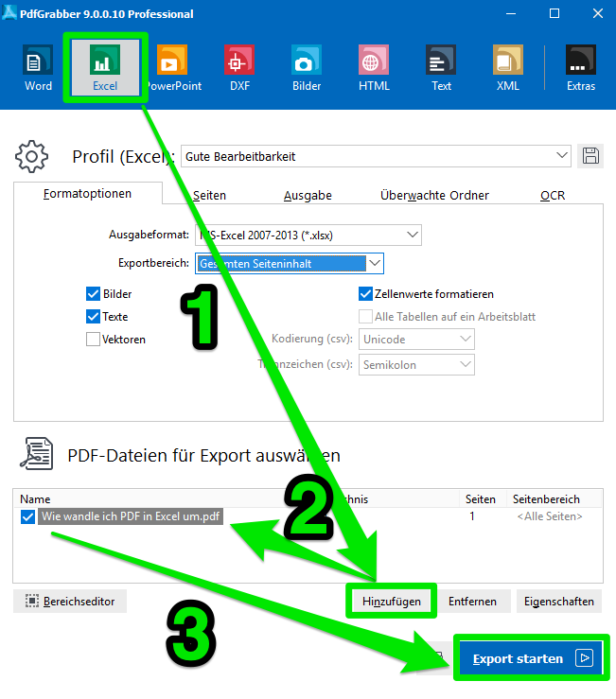Sort by the Name column header
616x699 pixels.
[x=35, y=498]
